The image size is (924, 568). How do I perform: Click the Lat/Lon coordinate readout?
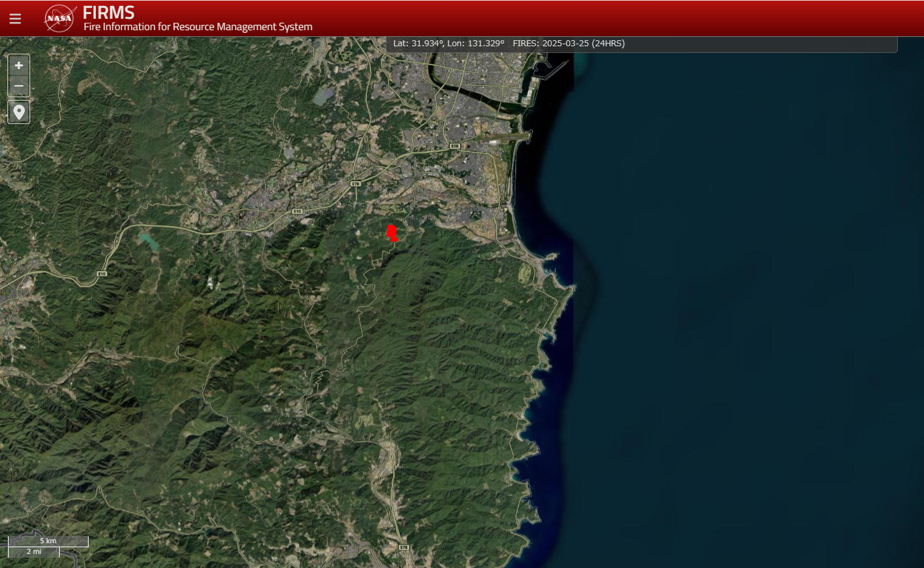448,43
